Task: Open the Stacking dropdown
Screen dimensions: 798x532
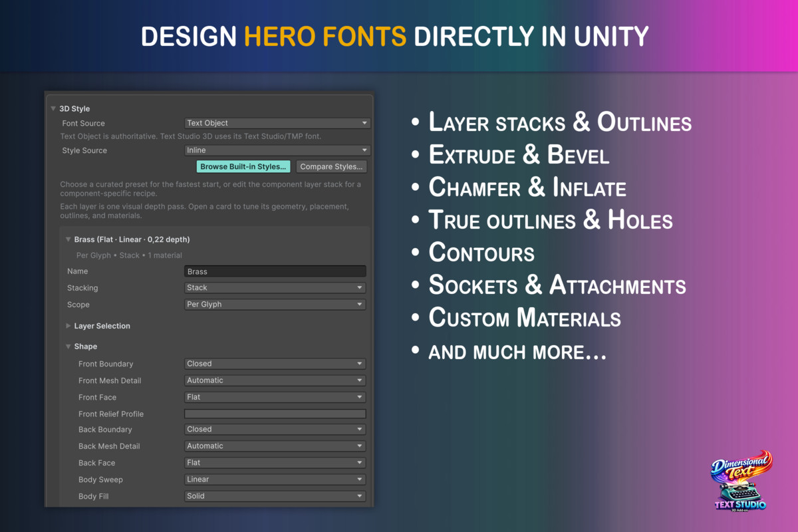Action: [x=275, y=288]
